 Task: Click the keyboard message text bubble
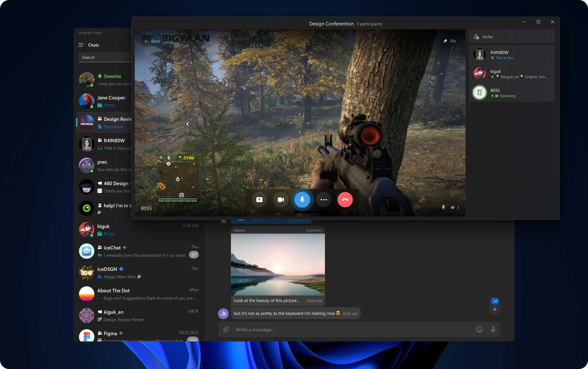click(x=296, y=314)
